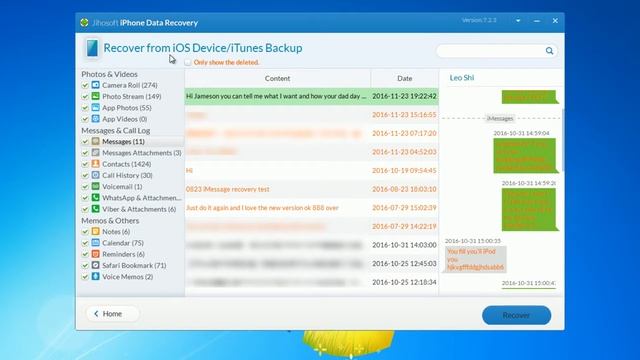The height and width of the screenshot is (360, 640).
Task: Click into the search input field
Action: pyautogui.click(x=490, y=51)
